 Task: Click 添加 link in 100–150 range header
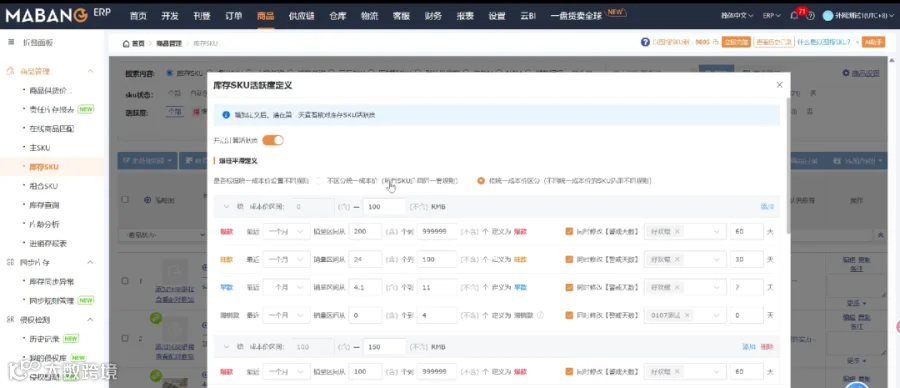tap(748, 347)
